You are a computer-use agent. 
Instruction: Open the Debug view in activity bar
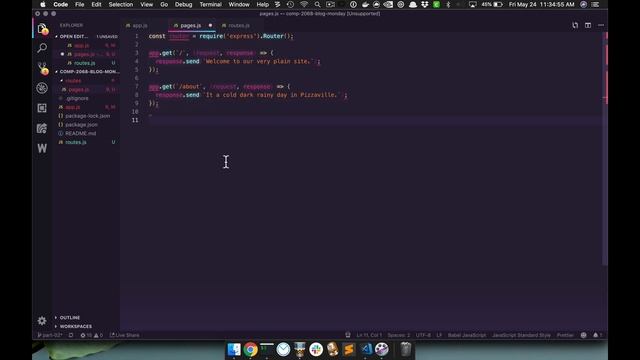42,88
